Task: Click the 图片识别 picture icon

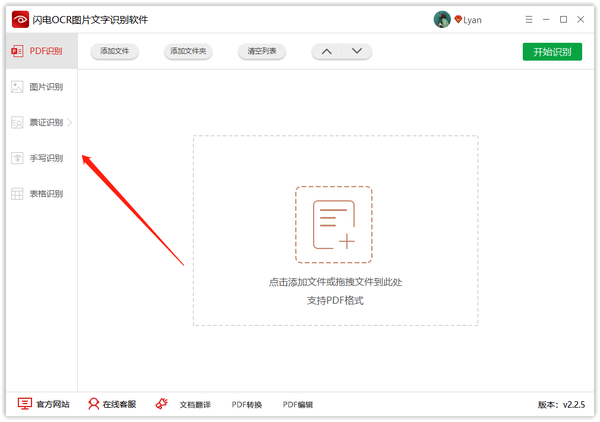Action: pyautogui.click(x=17, y=87)
